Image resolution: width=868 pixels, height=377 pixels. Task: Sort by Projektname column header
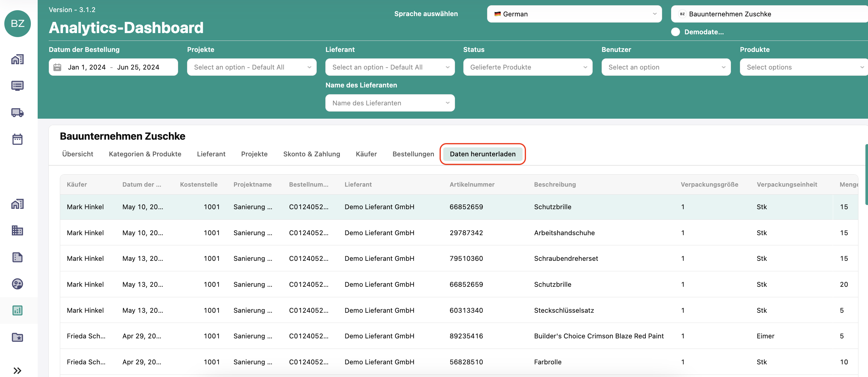click(252, 184)
